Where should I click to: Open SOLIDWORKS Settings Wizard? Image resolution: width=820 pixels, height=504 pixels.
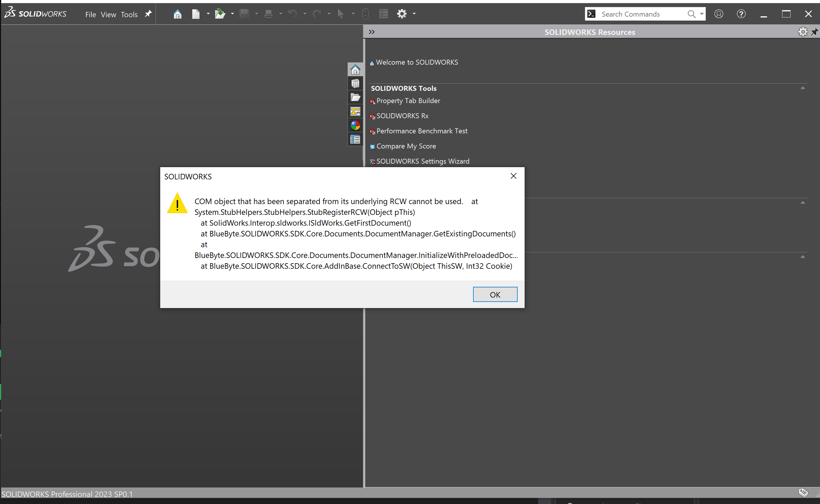tap(423, 161)
